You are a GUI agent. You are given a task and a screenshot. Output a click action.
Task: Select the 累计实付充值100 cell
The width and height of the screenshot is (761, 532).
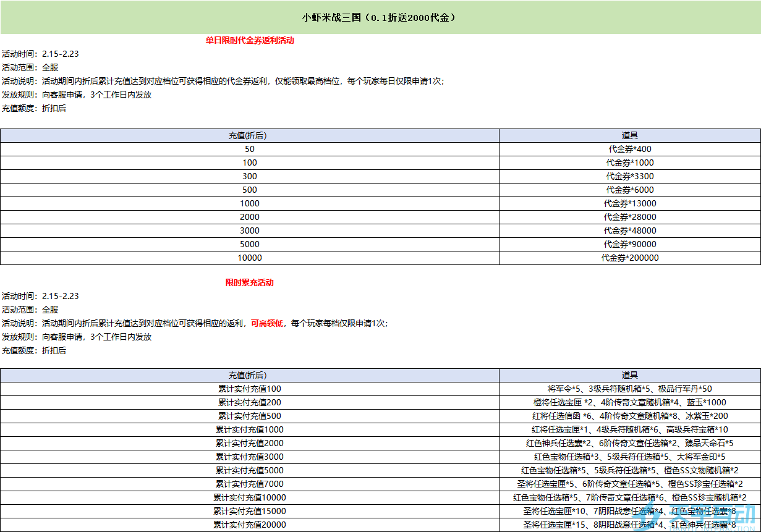click(x=249, y=389)
